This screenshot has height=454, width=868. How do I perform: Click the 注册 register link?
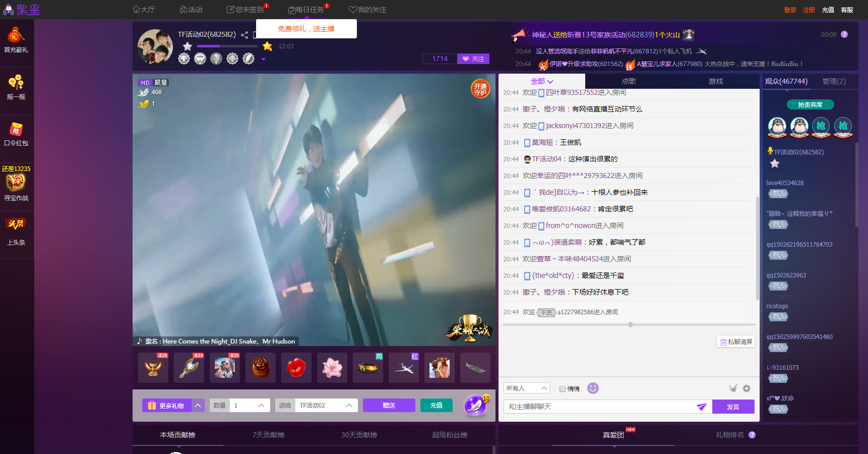tap(809, 10)
